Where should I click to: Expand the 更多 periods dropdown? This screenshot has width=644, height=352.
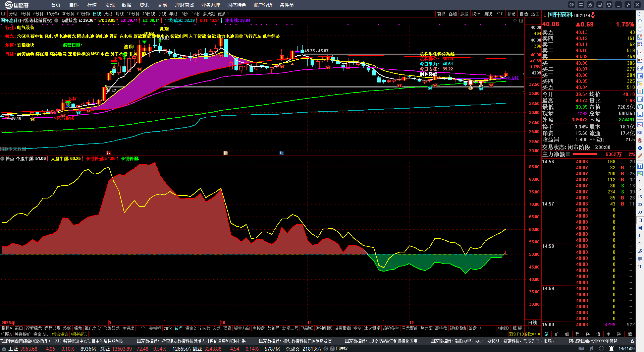(x=223, y=14)
